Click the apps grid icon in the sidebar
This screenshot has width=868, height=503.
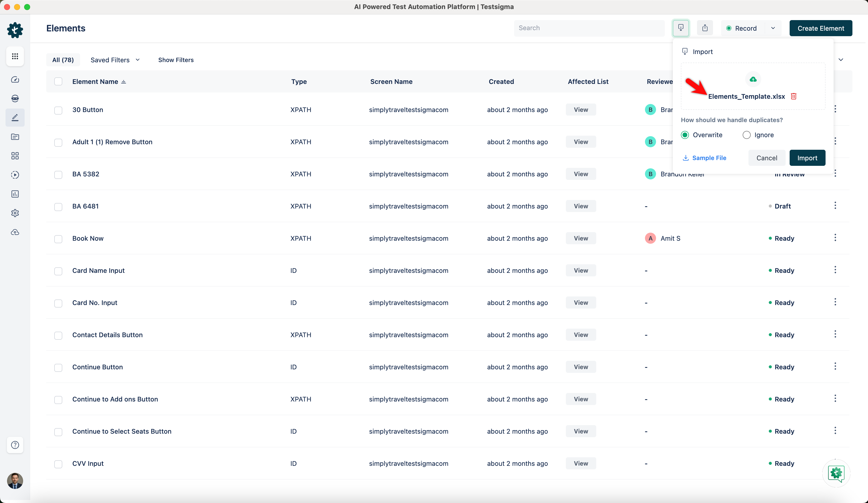(15, 56)
